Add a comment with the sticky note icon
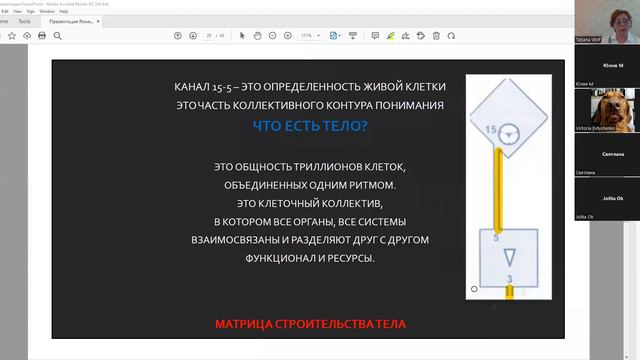This screenshot has width=640, height=360. click(x=375, y=36)
